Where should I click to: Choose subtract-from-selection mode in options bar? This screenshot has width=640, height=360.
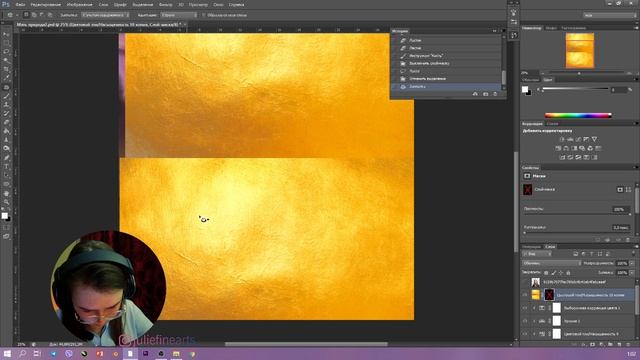coord(42,15)
